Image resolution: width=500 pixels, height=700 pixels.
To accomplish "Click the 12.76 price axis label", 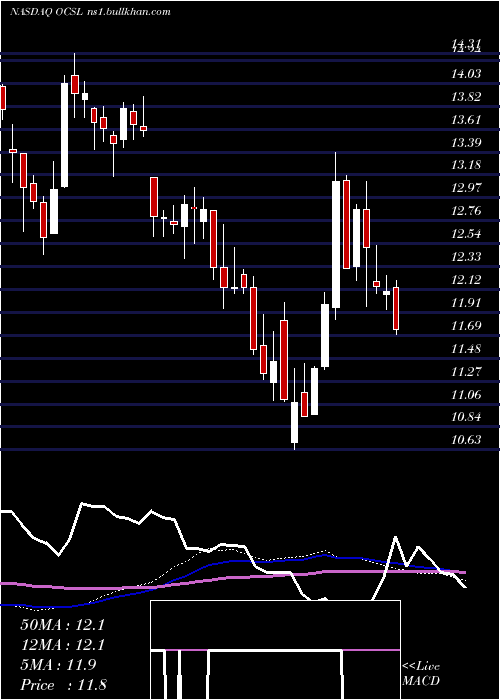I will (x=466, y=211).
